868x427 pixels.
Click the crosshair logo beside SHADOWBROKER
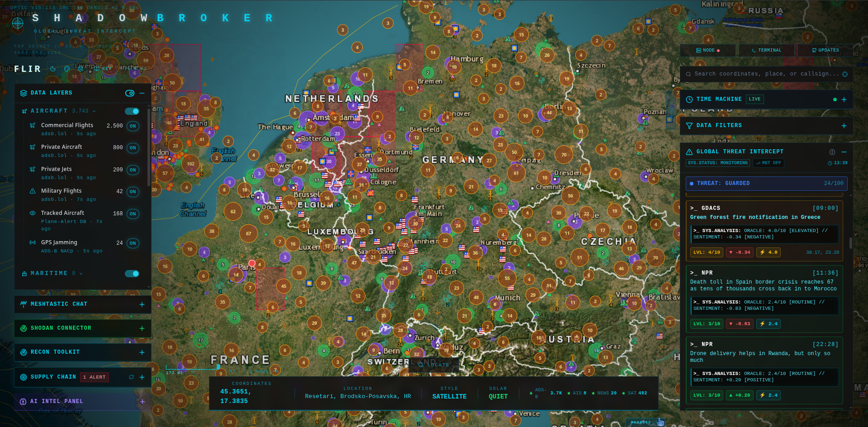pos(18,23)
